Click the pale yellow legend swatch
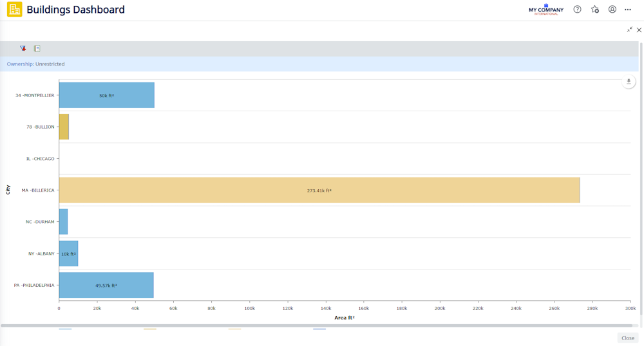 coord(234,329)
